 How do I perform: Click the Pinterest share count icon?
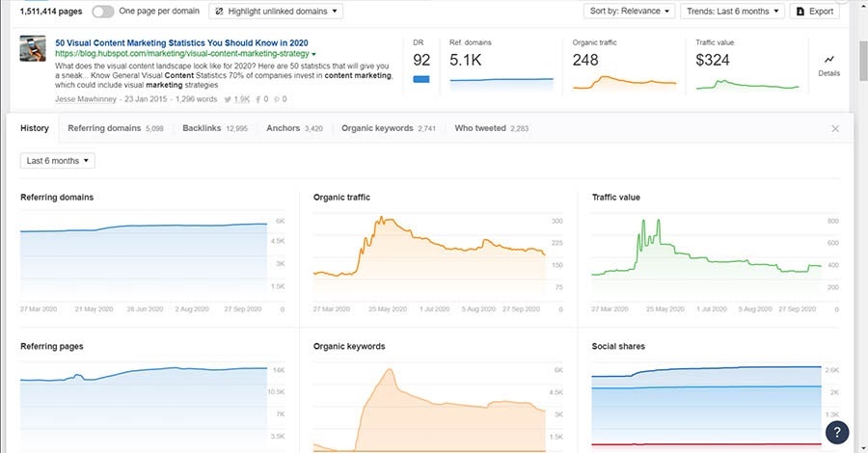point(278,98)
